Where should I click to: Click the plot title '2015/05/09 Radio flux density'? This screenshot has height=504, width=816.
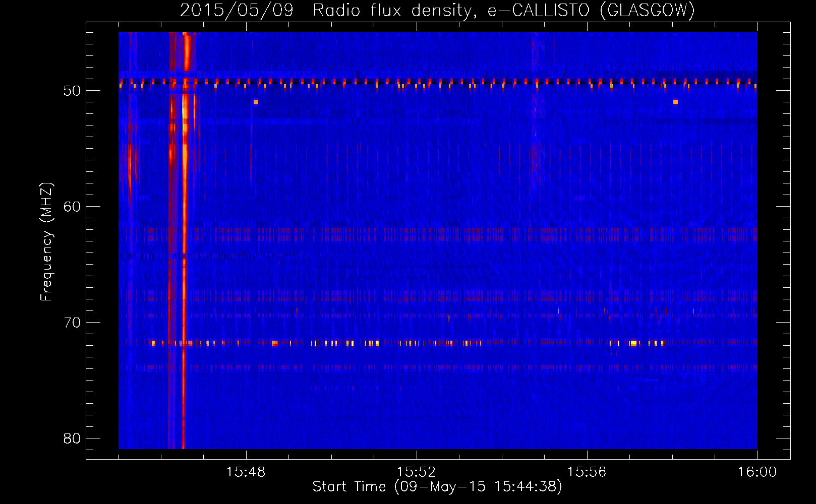[328, 10]
